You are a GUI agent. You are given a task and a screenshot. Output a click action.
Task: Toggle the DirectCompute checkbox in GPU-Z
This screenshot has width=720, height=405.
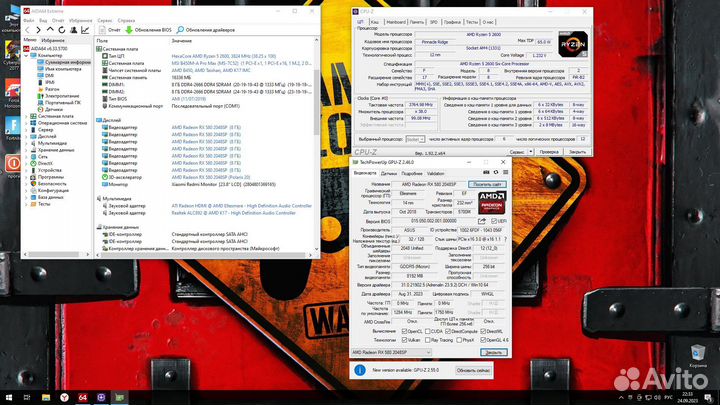(448, 331)
